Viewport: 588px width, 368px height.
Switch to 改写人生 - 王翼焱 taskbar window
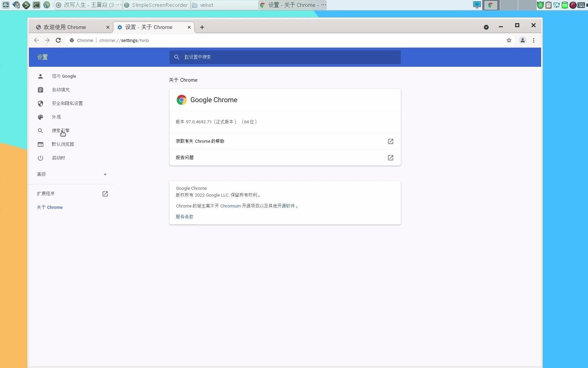point(88,5)
